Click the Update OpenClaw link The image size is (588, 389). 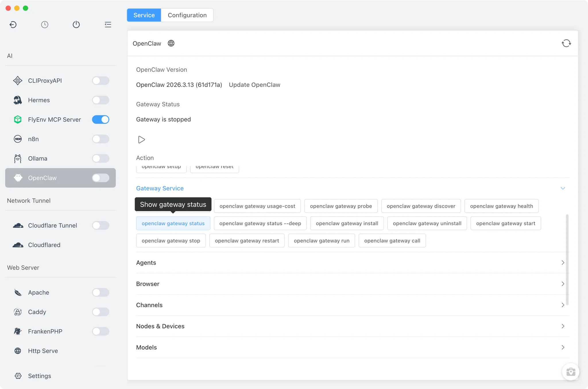coord(254,85)
